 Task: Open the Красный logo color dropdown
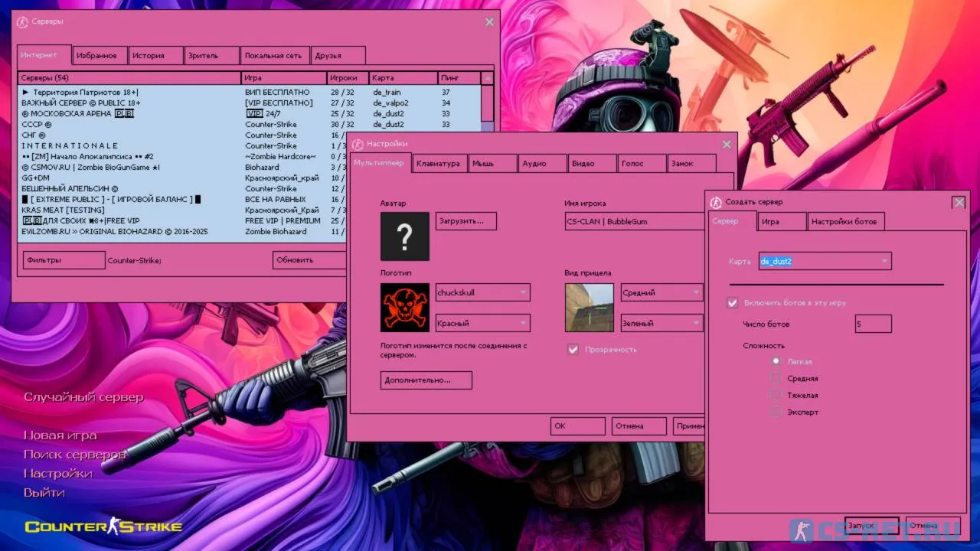483,323
